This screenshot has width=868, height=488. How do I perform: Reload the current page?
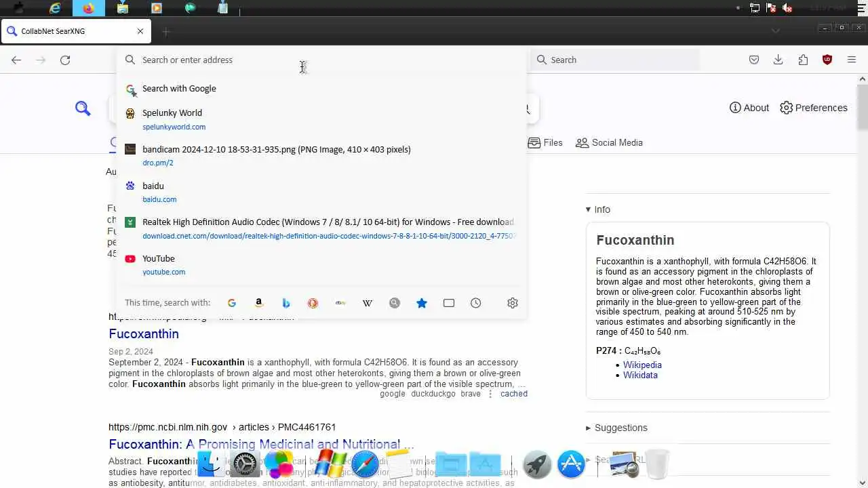click(65, 60)
